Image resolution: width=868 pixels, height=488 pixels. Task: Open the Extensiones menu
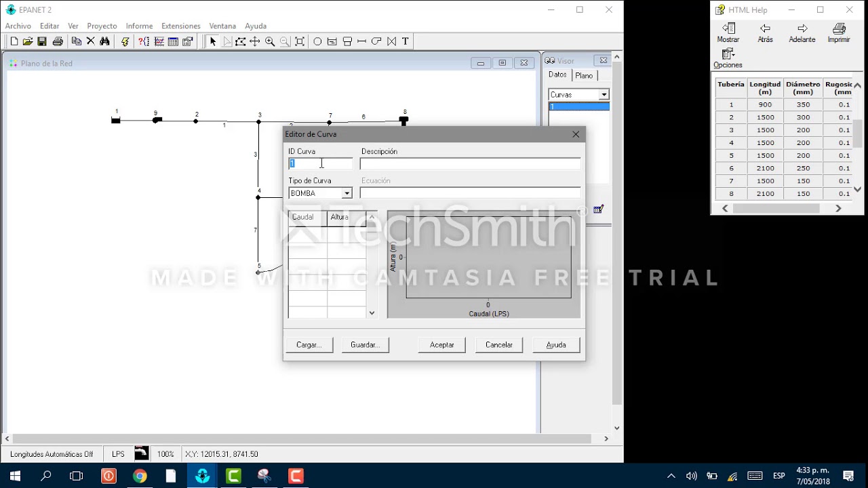181,26
